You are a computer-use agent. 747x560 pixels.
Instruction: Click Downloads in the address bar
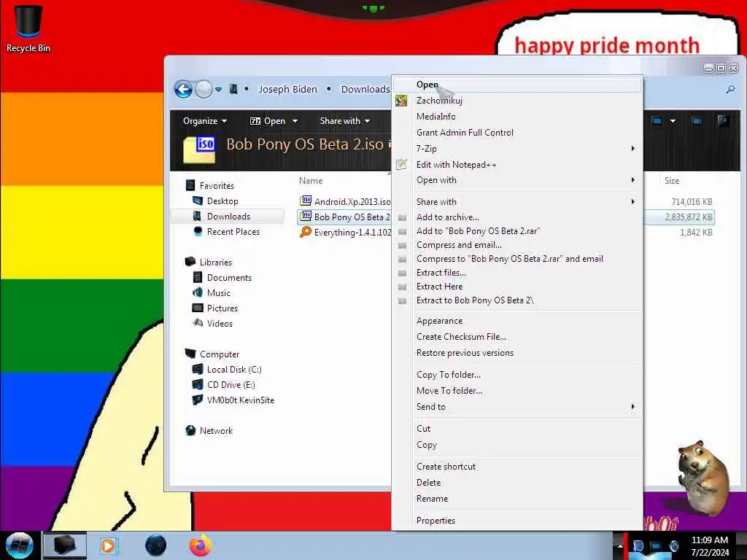[365, 89]
